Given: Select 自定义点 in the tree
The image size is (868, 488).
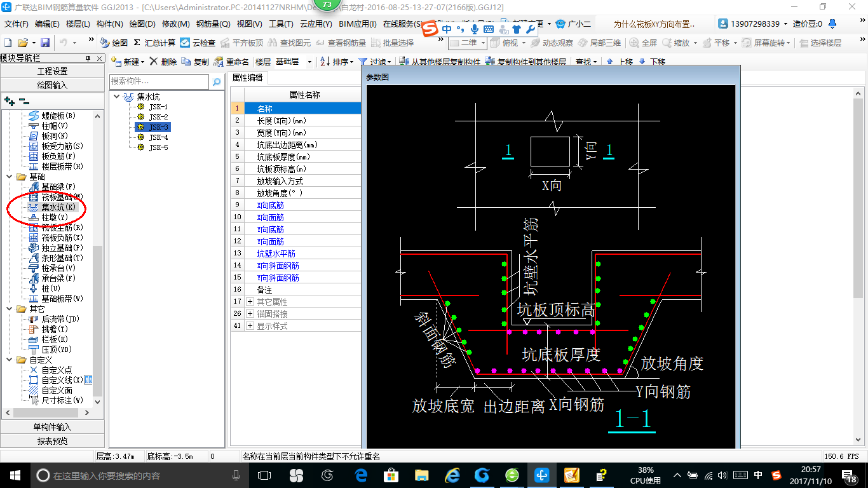Looking at the screenshot, I should click(x=57, y=370).
